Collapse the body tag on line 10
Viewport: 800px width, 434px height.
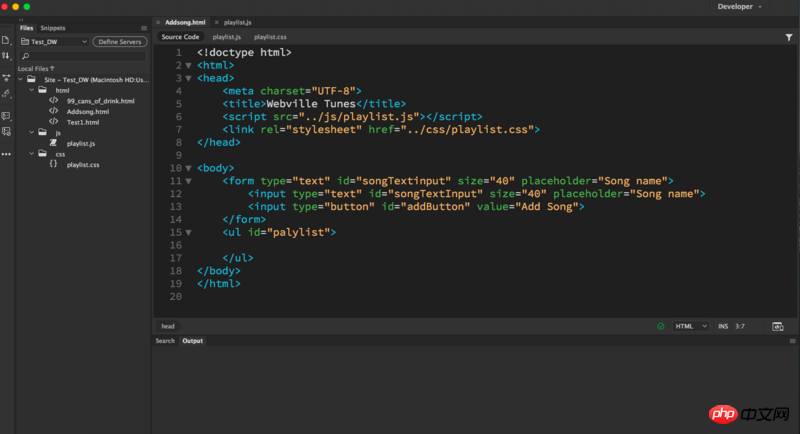click(188, 168)
